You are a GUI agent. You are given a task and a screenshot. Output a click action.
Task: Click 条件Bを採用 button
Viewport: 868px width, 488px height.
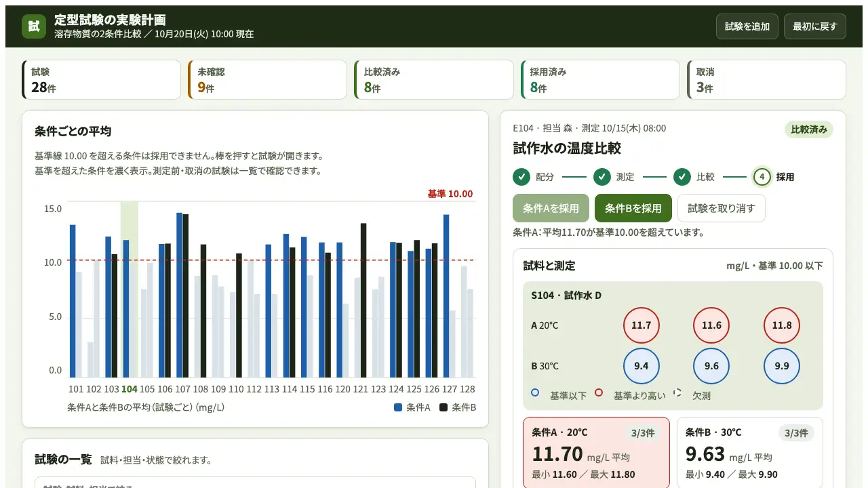(633, 208)
